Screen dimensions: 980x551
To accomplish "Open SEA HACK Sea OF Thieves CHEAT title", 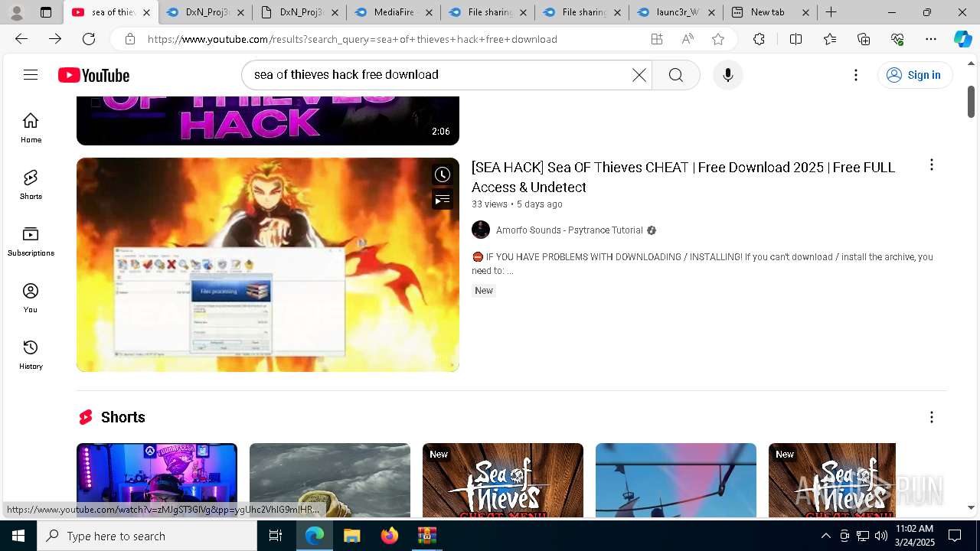I will [683, 177].
